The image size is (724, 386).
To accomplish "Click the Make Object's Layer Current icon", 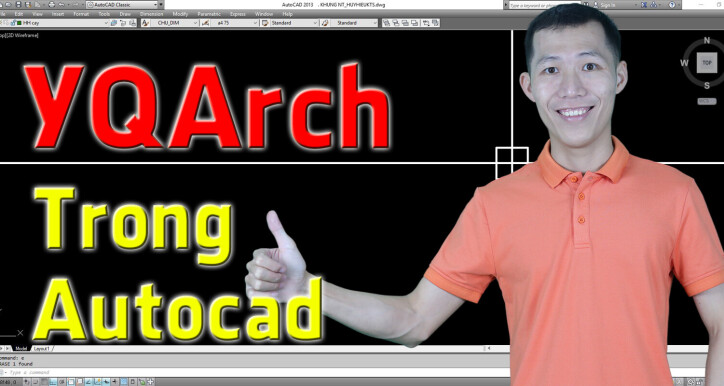I will pyautogui.click(x=114, y=23).
